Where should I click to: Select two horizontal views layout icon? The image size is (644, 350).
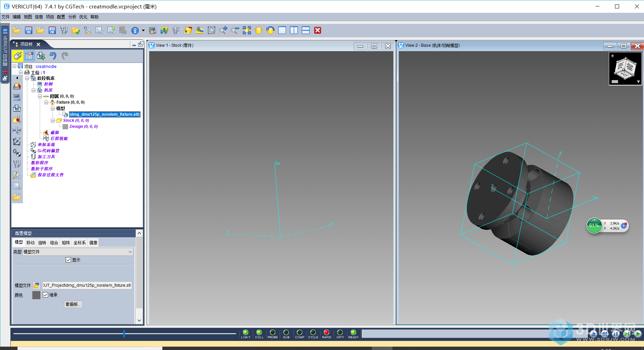(306, 31)
